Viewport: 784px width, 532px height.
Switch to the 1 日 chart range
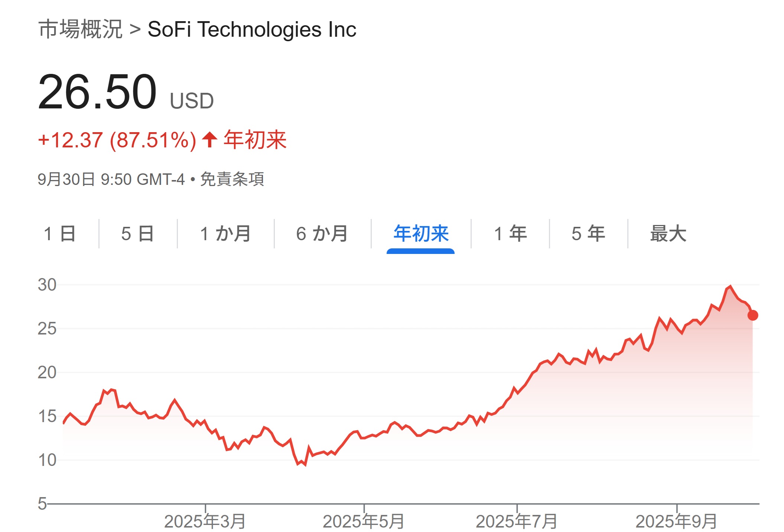59,234
